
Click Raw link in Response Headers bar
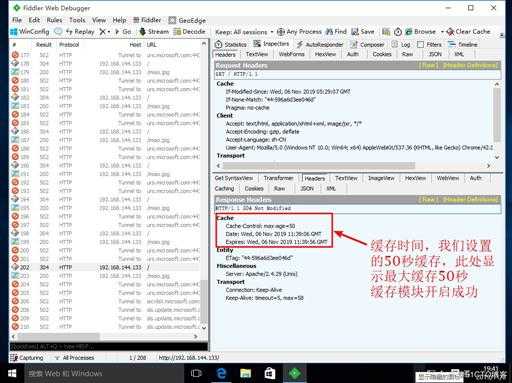click(428, 200)
